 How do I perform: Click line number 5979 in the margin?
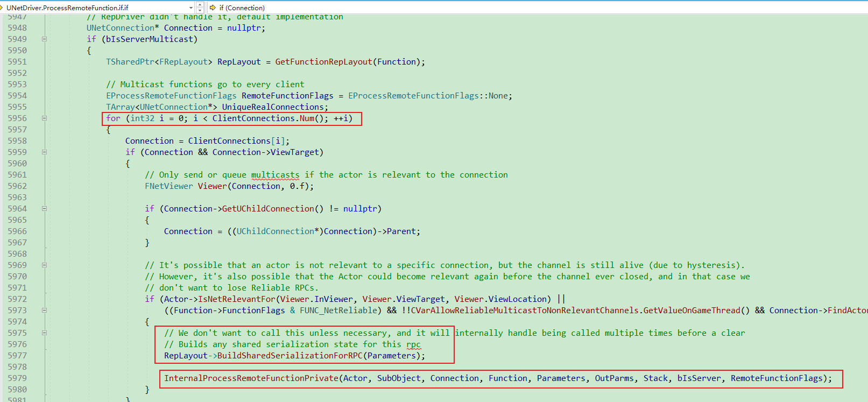[x=17, y=378]
